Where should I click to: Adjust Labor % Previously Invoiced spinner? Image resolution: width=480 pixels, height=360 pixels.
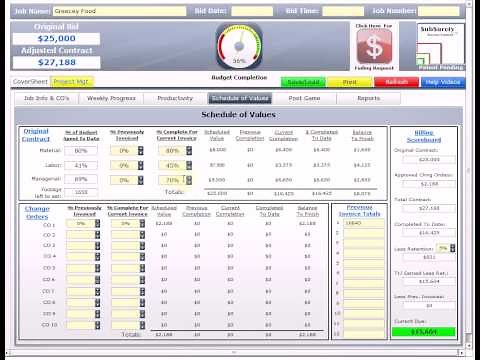click(141, 165)
